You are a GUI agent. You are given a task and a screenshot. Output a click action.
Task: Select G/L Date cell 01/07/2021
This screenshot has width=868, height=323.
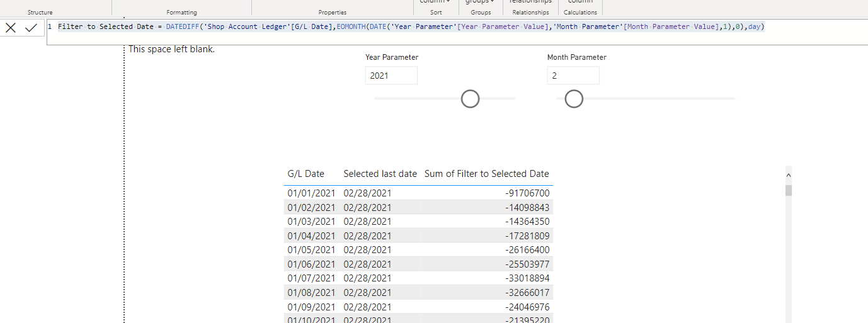pyautogui.click(x=312, y=278)
